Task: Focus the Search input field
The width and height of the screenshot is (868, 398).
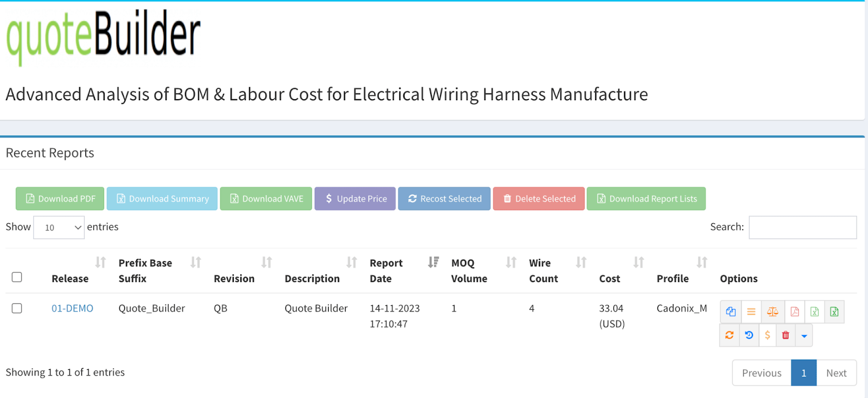Action: pos(802,227)
